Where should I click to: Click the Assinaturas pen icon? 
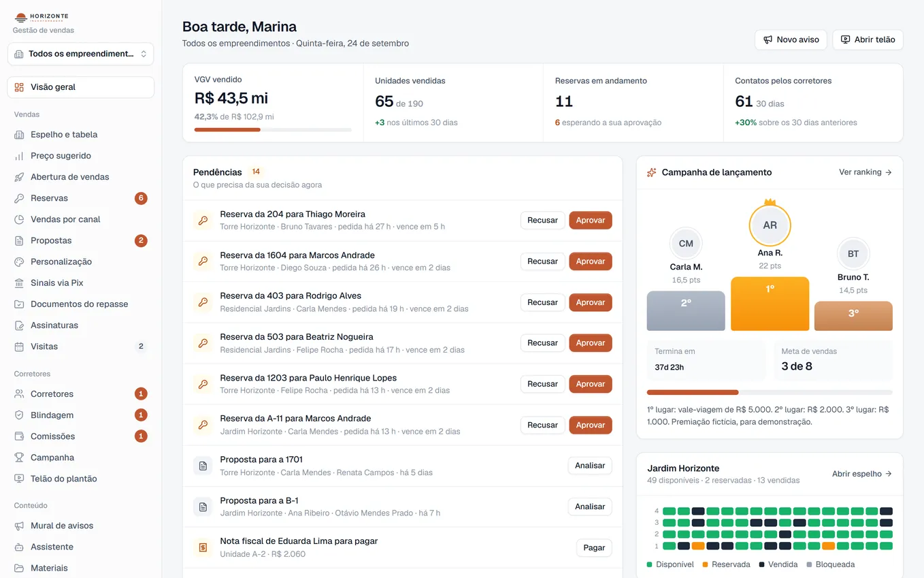pyautogui.click(x=19, y=325)
